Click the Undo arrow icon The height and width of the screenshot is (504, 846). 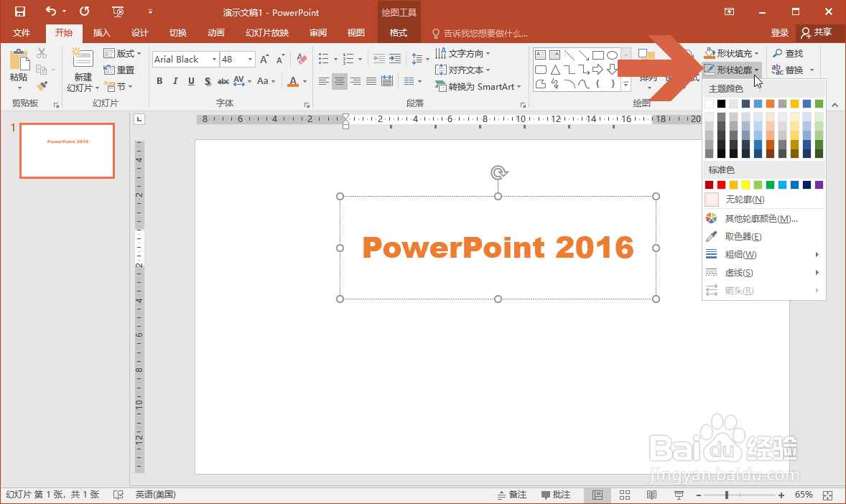tap(51, 11)
